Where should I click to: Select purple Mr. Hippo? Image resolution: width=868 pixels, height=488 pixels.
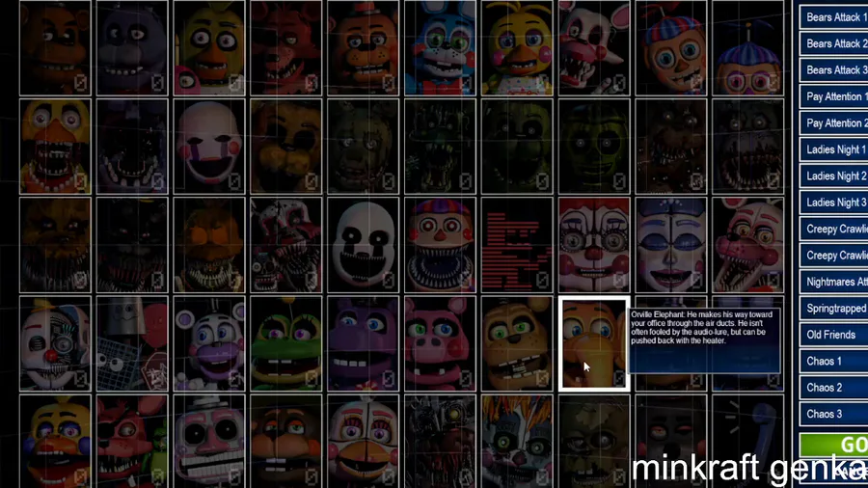363,343
